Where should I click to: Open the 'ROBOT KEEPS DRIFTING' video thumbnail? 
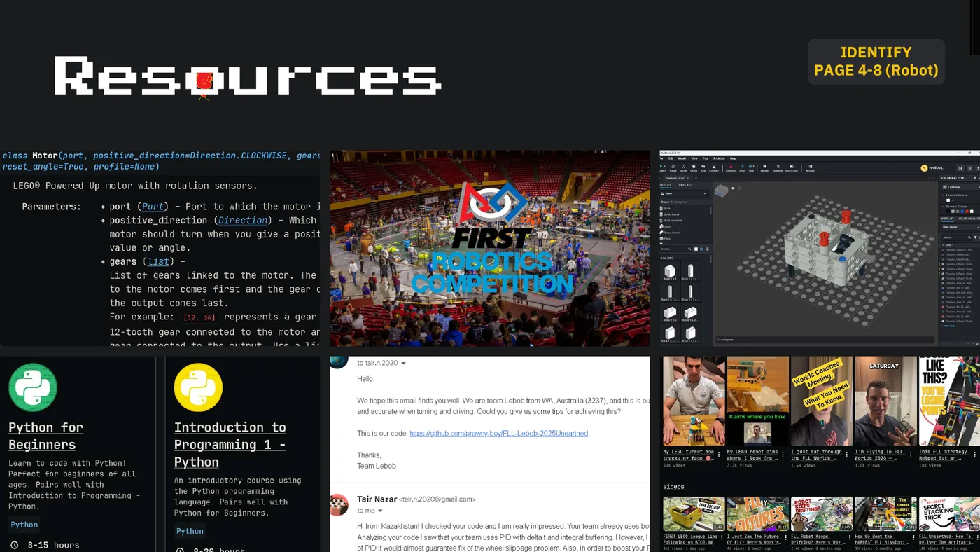click(822, 514)
